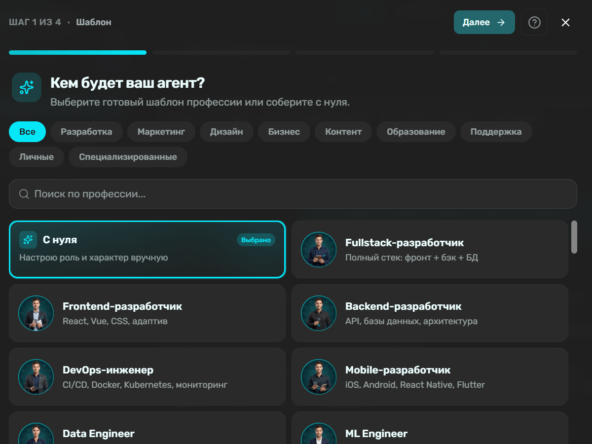
Task: Focus the Поиск по профессии search field
Action: click(293, 194)
